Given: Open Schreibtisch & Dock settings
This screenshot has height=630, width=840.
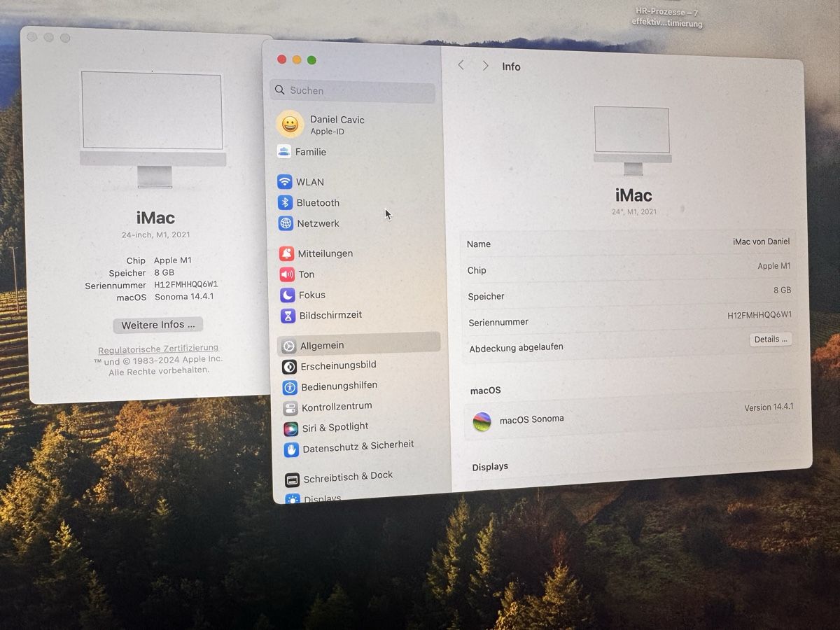Looking at the screenshot, I should [x=348, y=476].
